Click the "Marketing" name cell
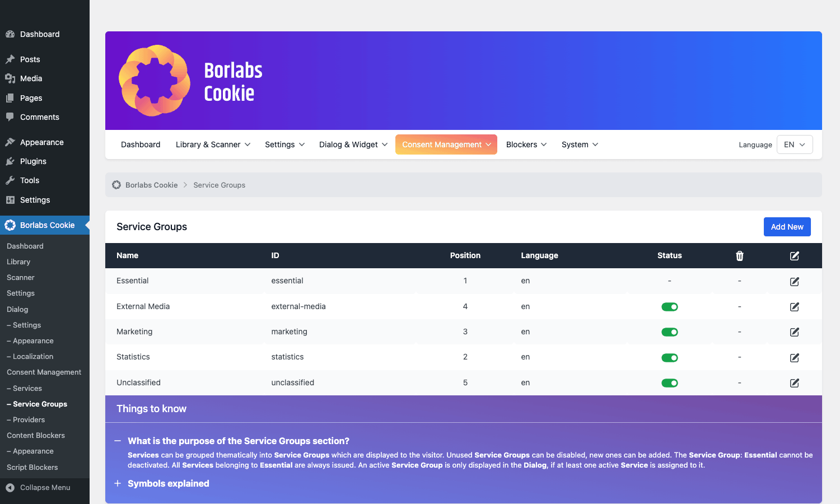 (134, 332)
